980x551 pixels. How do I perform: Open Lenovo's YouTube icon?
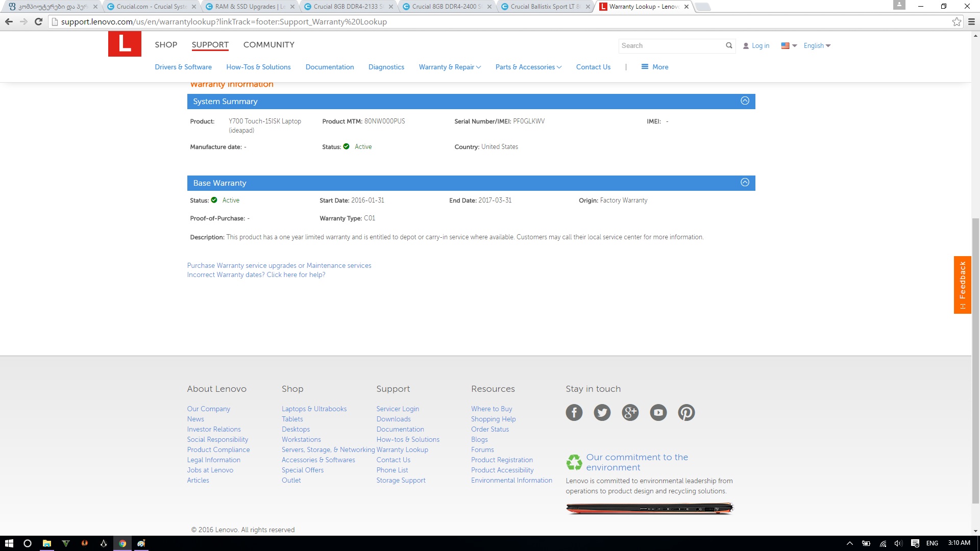(658, 412)
